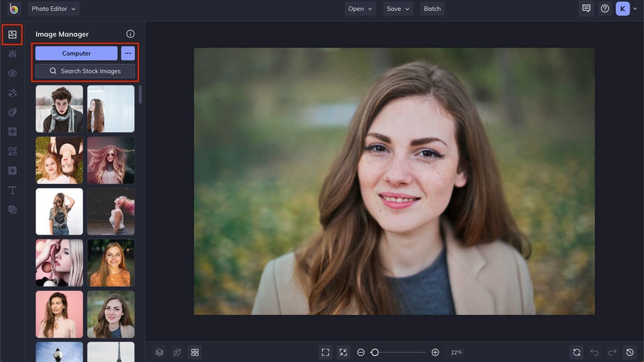This screenshot has width=644, height=362.
Task: Open the history clock icon
Action: point(630,352)
